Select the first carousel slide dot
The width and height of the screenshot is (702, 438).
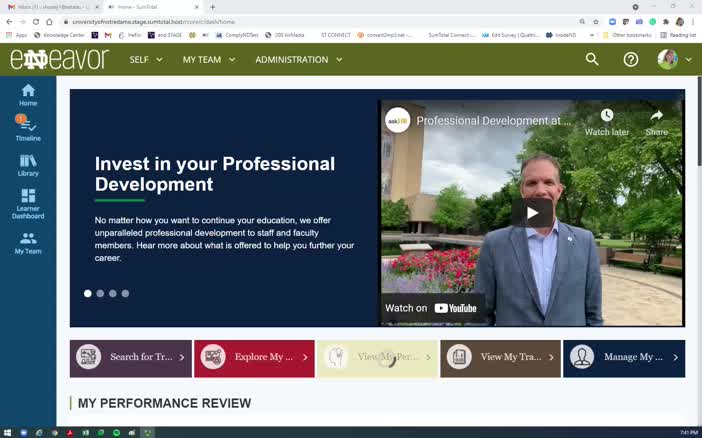(x=88, y=293)
